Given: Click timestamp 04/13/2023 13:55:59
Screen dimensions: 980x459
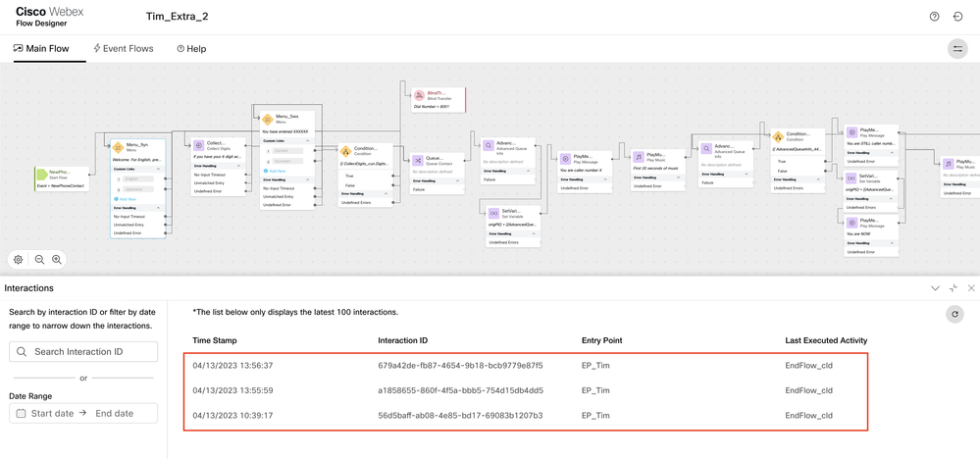Looking at the screenshot, I should [233, 390].
